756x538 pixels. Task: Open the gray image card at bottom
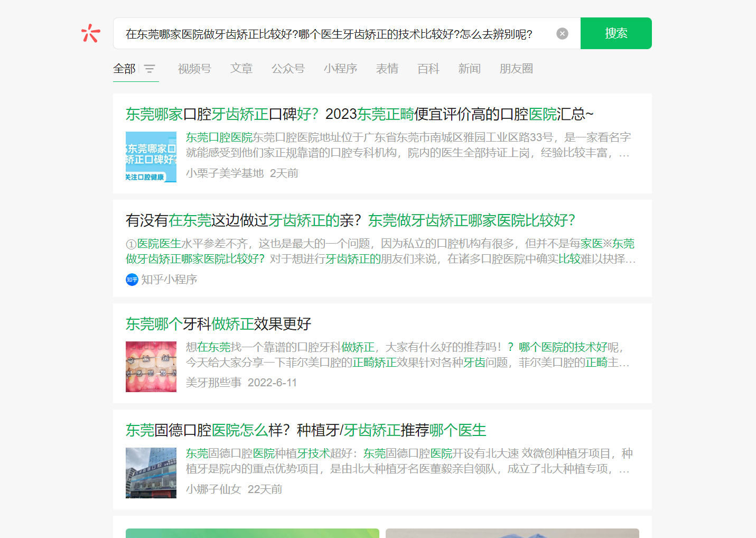512,533
